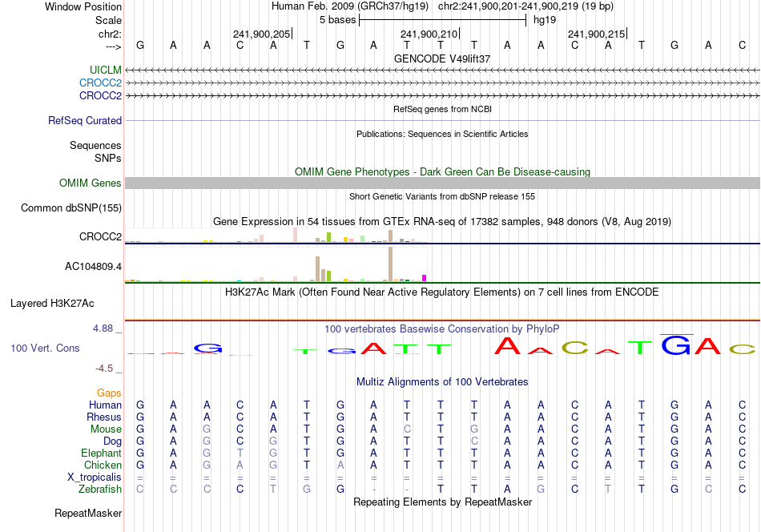Click the hg19 label beside the scale bar

(x=545, y=20)
